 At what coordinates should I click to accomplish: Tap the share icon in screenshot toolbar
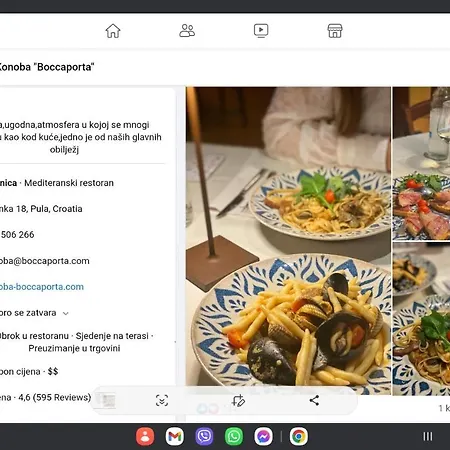tap(314, 400)
